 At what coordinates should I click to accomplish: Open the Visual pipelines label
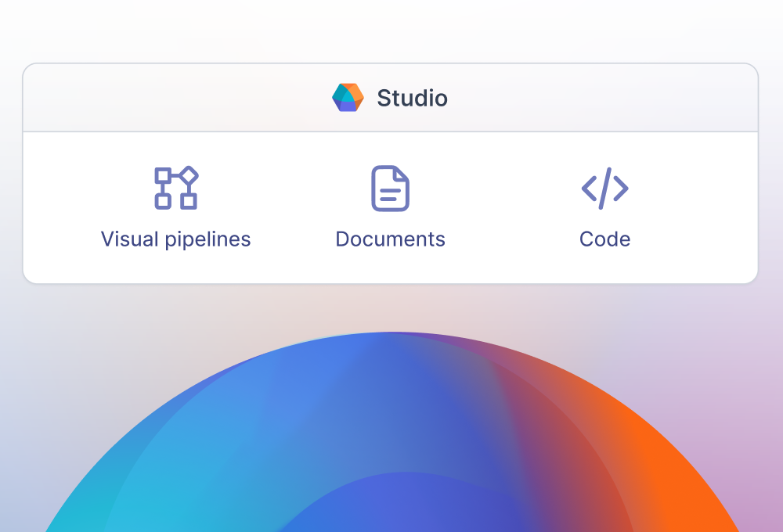pyautogui.click(x=175, y=239)
